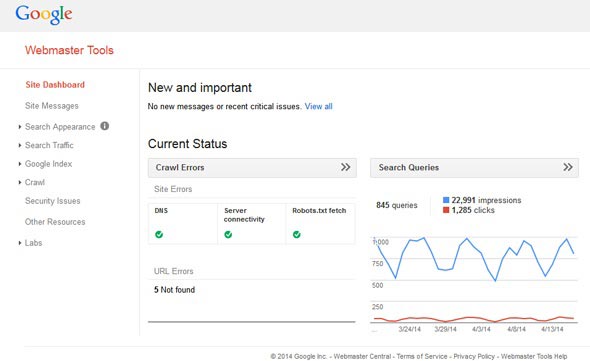The height and width of the screenshot is (361, 590).
Task: Click Search Appearance info icon
Action: pos(105,126)
